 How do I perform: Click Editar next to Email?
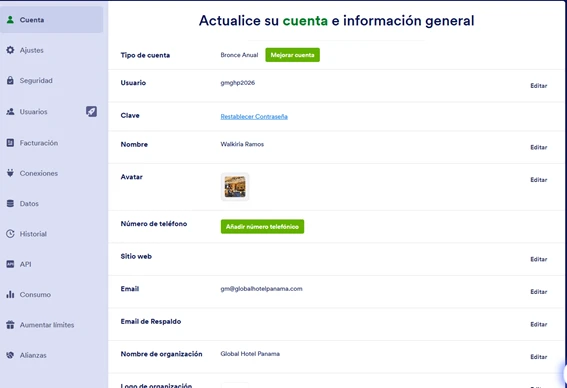coord(538,292)
